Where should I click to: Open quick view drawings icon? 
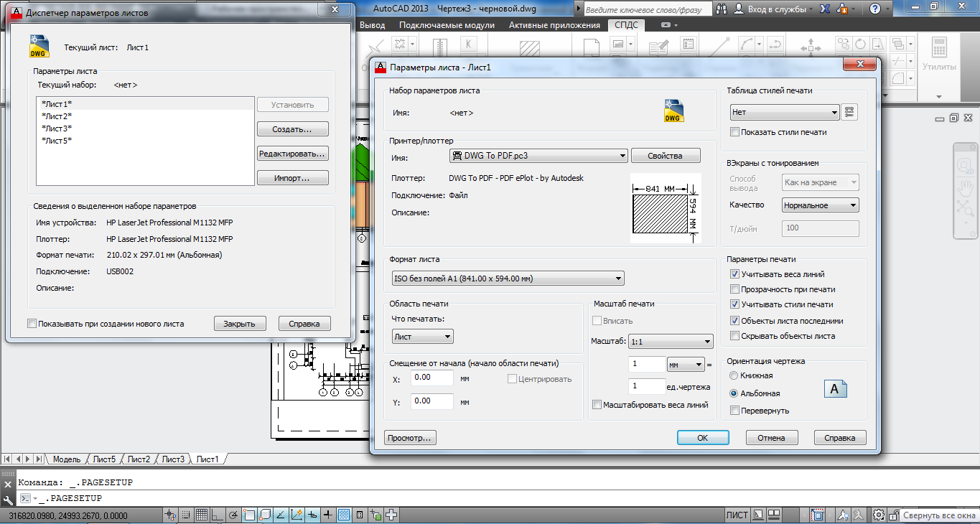coord(774,515)
